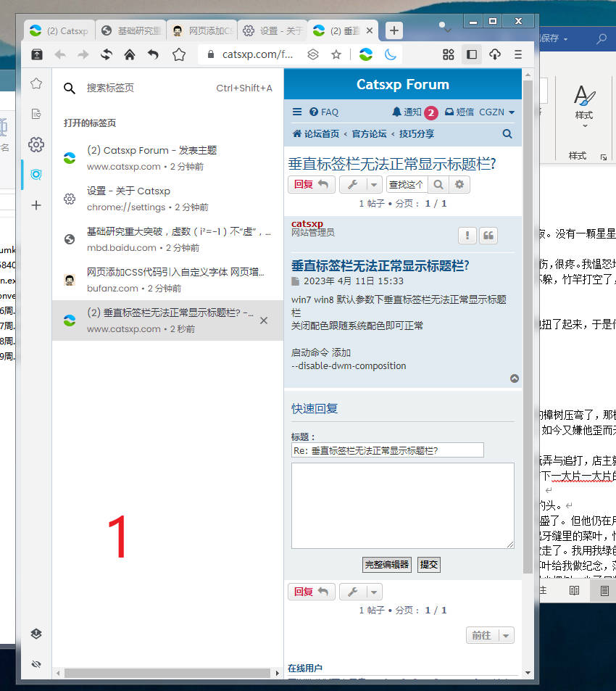This screenshot has height=691, width=616.
Task: Jump to top with the up arrow in the post
Action: point(515,378)
